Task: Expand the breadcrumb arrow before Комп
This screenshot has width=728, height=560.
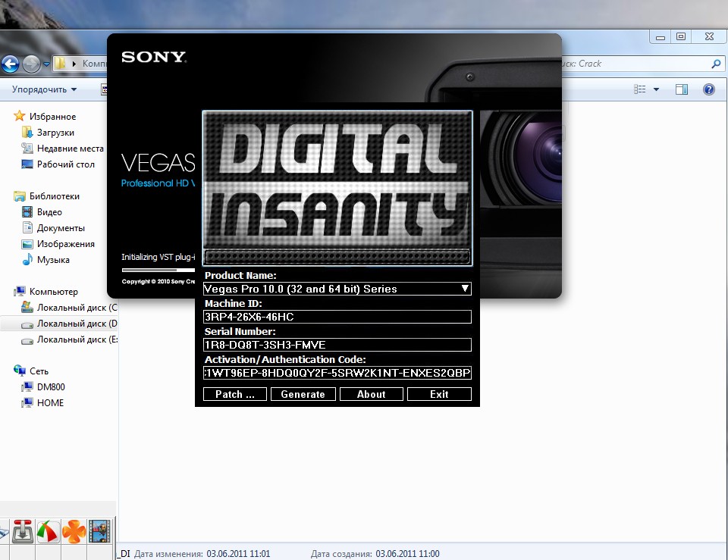Action: click(x=74, y=64)
